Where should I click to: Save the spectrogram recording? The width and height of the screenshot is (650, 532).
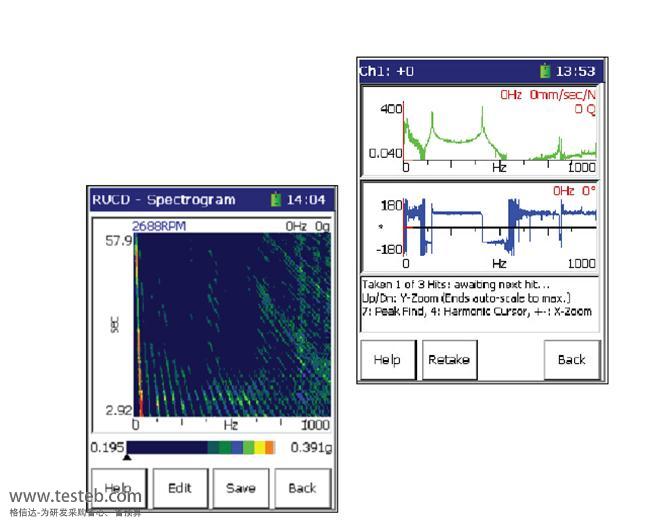pyautogui.click(x=240, y=488)
